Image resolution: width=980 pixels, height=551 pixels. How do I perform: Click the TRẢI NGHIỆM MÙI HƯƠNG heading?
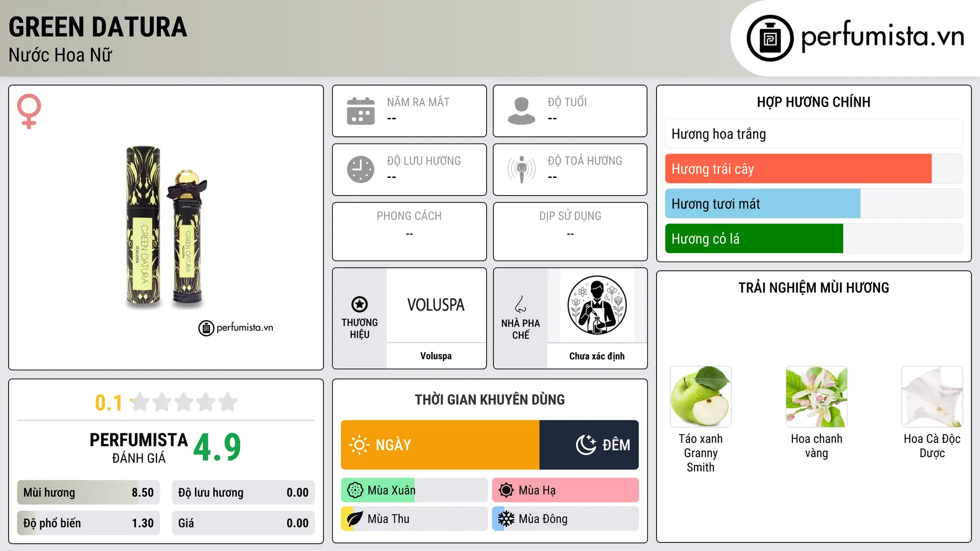813,287
